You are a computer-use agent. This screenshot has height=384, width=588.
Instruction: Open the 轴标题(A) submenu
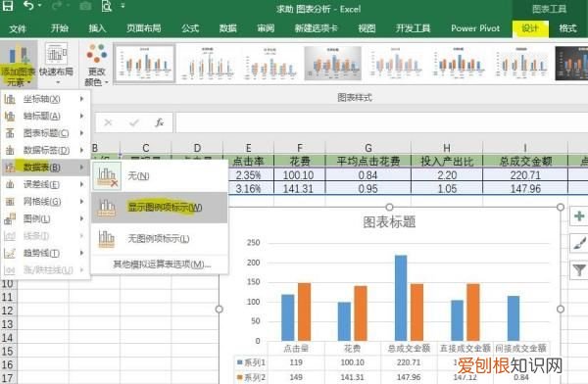tap(45, 117)
